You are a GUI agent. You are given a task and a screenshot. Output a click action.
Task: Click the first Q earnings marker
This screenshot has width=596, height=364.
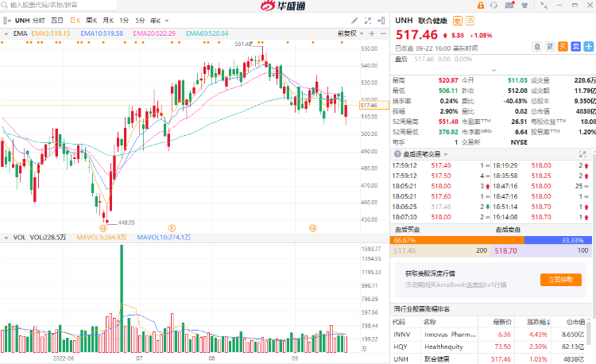coord(103,228)
